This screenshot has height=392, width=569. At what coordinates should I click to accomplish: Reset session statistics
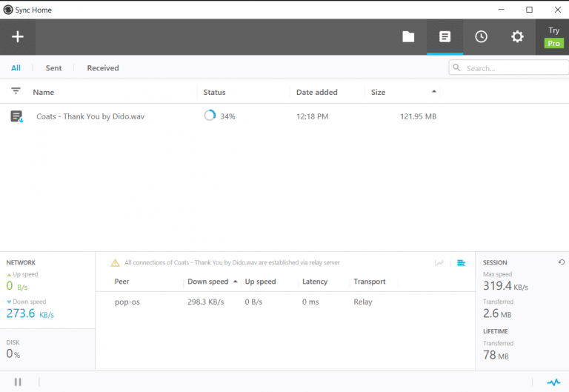[561, 262]
